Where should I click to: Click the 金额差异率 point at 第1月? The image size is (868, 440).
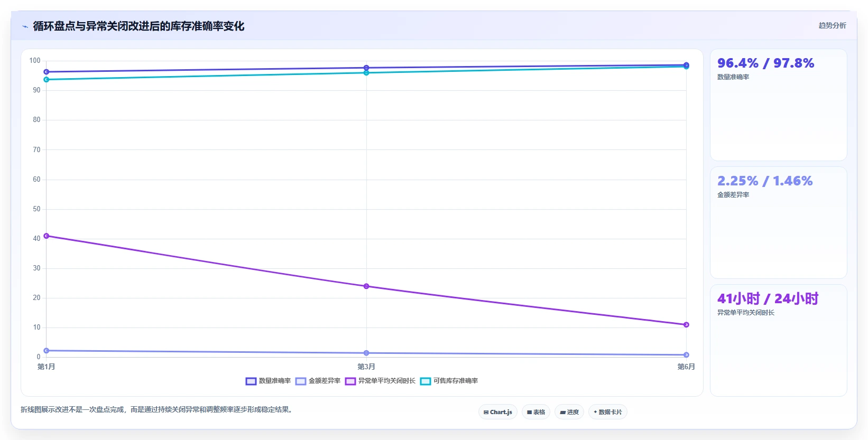47,351
